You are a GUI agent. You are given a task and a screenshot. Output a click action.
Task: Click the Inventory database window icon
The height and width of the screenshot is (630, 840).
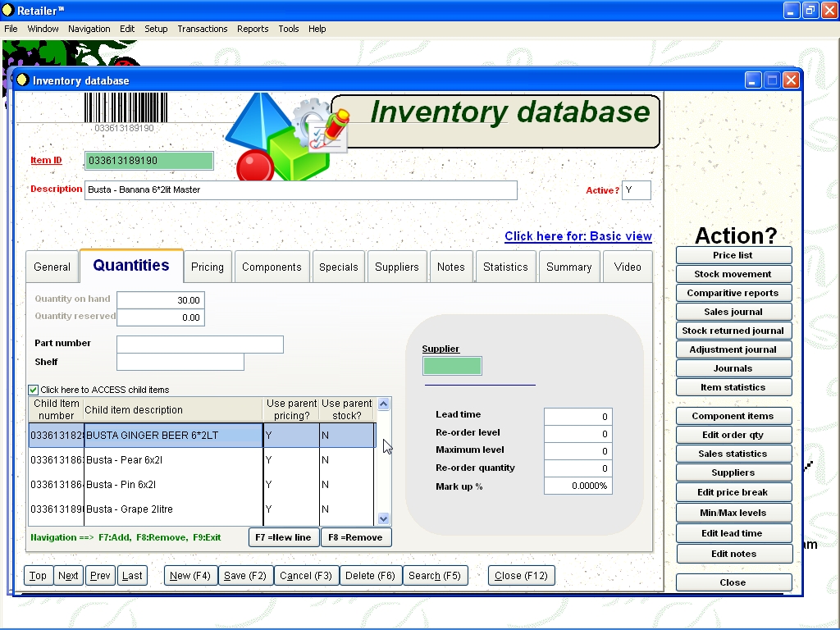tap(21, 80)
